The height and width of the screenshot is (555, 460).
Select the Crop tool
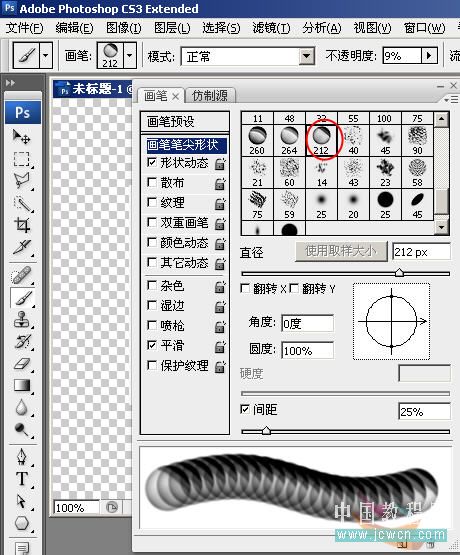coord(22,225)
